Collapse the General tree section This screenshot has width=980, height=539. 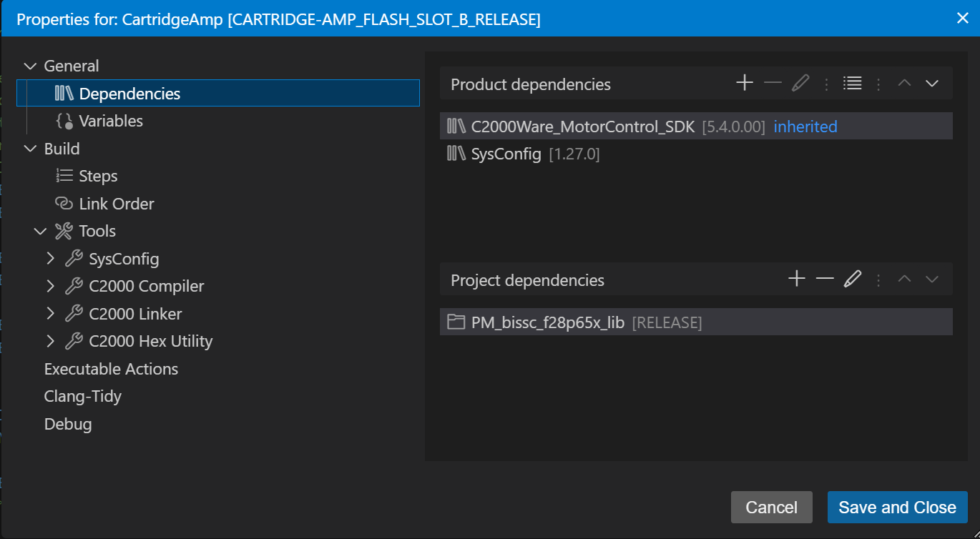30,66
